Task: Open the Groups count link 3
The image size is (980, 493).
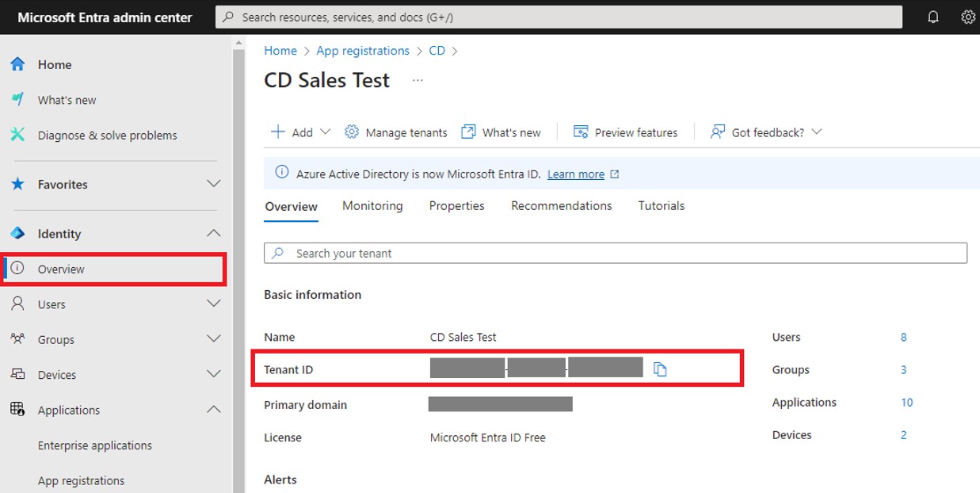Action: [x=903, y=369]
